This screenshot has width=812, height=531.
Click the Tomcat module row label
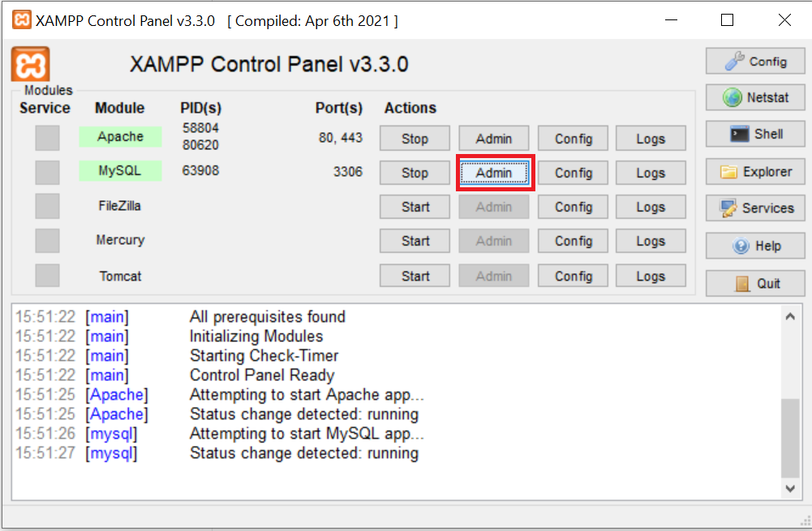[119, 276]
